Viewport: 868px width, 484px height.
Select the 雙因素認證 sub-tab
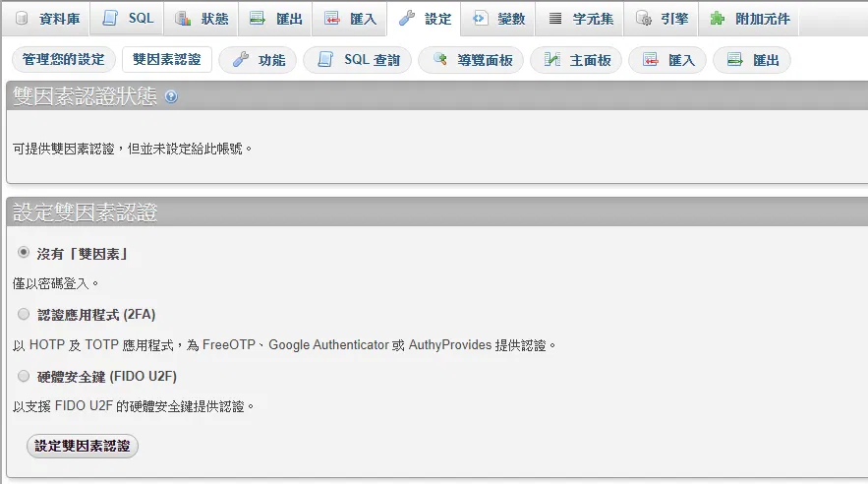[167, 59]
